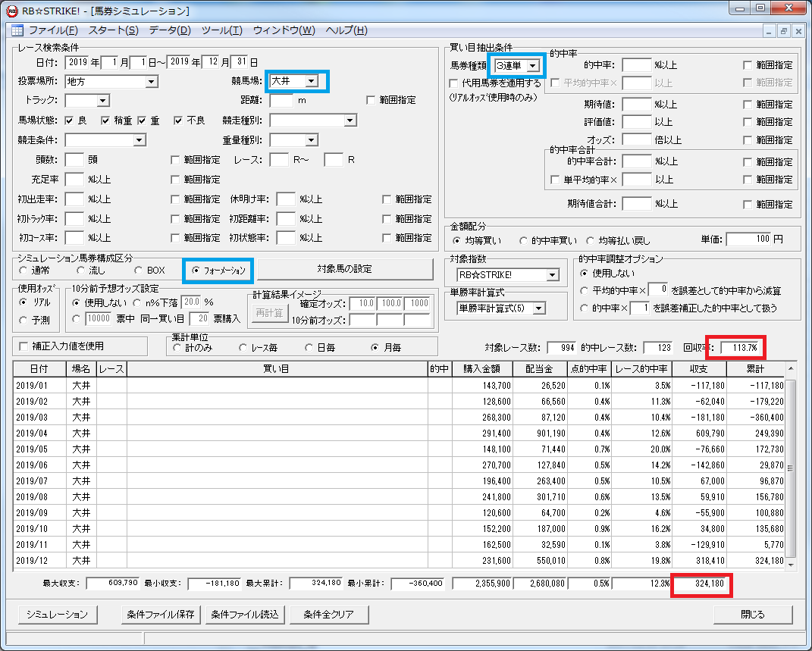Image resolution: width=812 pixels, height=651 pixels.
Task: Open the ツール(T) menu
Action: [x=222, y=30]
